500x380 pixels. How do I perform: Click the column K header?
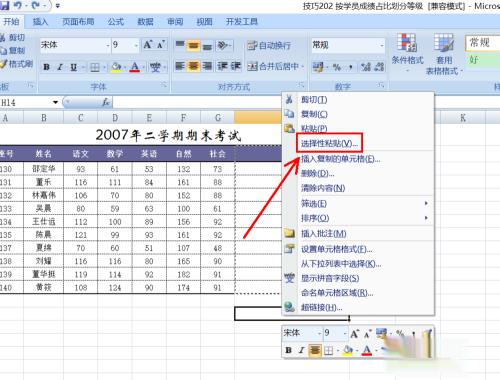(x=463, y=118)
